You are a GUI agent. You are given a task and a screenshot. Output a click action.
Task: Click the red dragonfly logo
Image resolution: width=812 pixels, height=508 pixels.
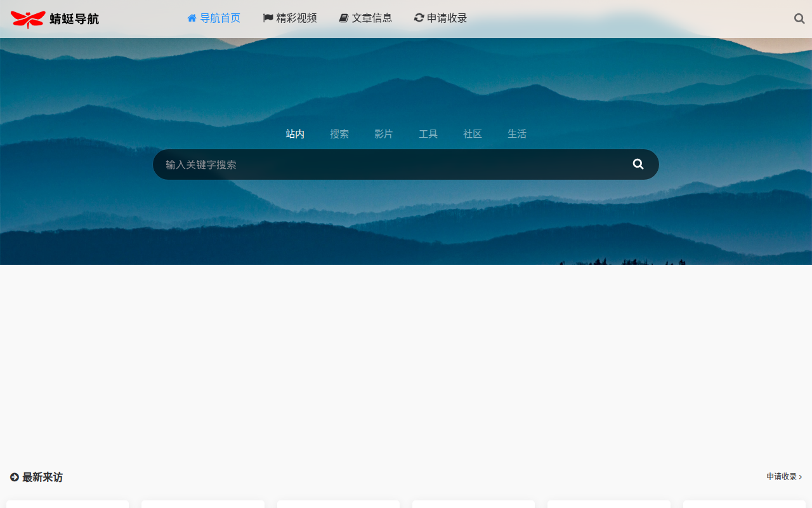pyautogui.click(x=29, y=19)
